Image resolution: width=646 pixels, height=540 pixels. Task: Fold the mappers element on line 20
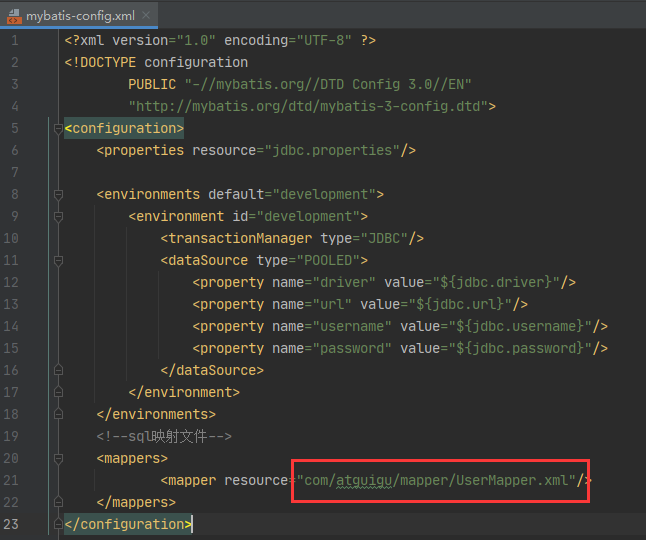(x=58, y=458)
